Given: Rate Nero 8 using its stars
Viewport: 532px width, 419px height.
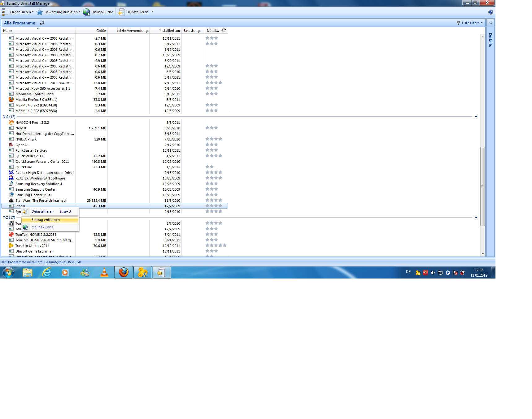Looking at the screenshot, I should click(212, 128).
